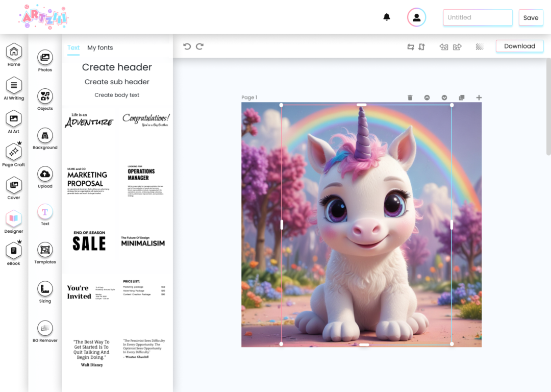Open the Background panel
Viewport: 551px width, 392px height.
(x=45, y=138)
